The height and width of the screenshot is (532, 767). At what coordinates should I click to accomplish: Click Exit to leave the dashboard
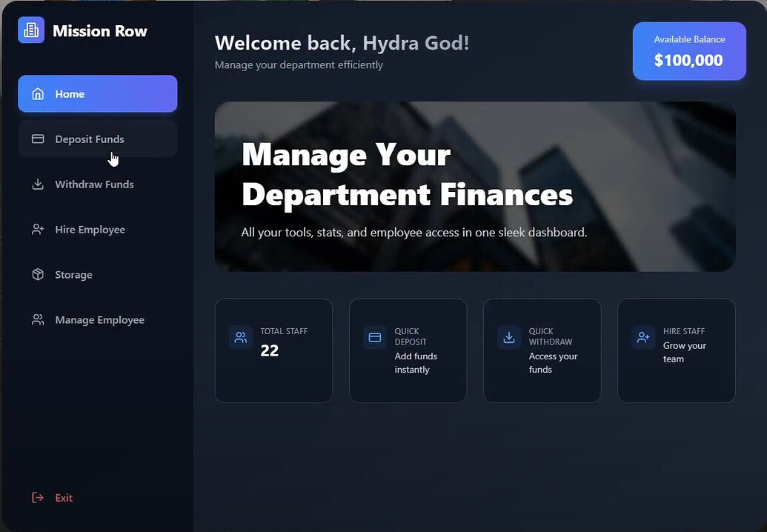tap(64, 497)
